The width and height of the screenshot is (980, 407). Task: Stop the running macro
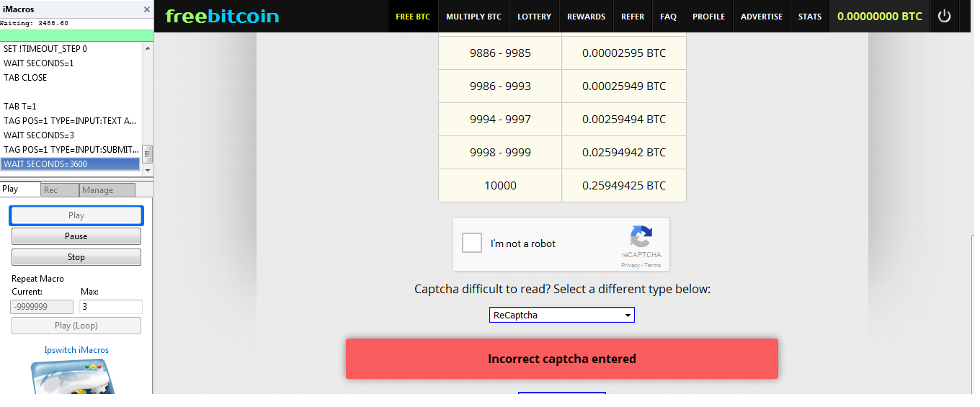point(76,257)
